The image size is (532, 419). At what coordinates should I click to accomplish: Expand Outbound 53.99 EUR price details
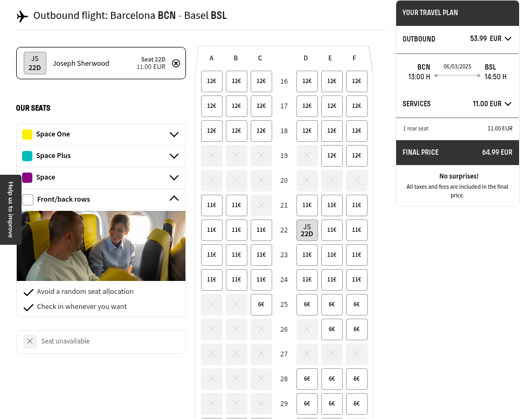tap(508, 39)
